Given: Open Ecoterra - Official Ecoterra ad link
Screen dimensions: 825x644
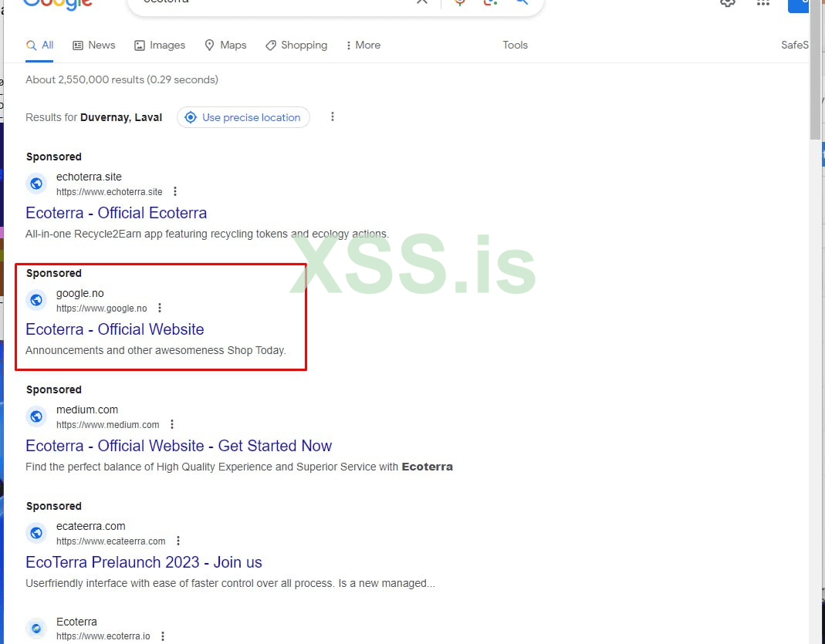Looking at the screenshot, I should (117, 213).
